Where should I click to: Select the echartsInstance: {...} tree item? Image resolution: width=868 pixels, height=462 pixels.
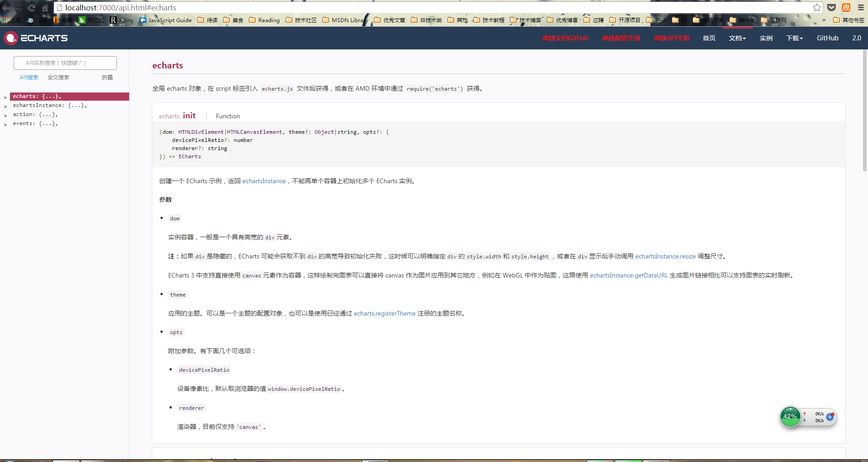50,105
